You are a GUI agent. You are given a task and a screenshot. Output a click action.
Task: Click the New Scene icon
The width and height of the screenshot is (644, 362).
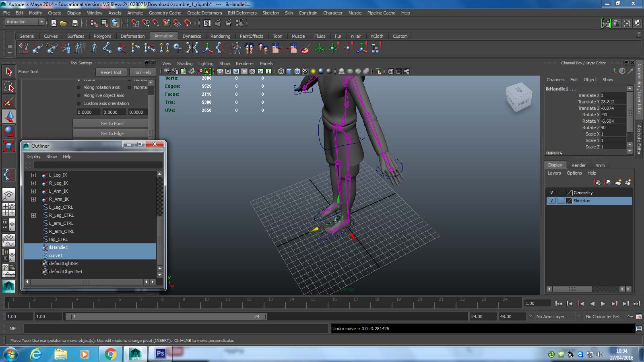pyautogui.click(x=54, y=23)
